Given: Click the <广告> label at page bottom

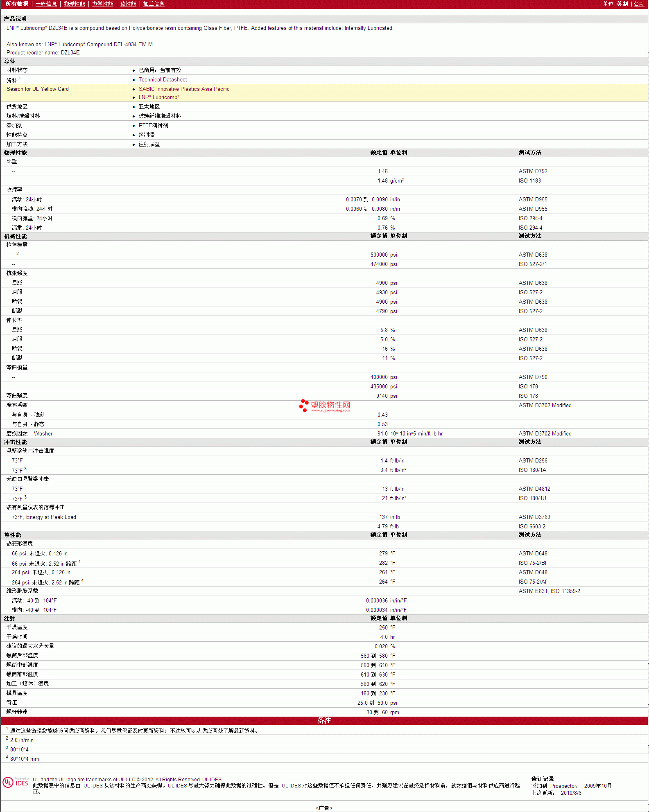Looking at the screenshot, I should click(x=324, y=808).
